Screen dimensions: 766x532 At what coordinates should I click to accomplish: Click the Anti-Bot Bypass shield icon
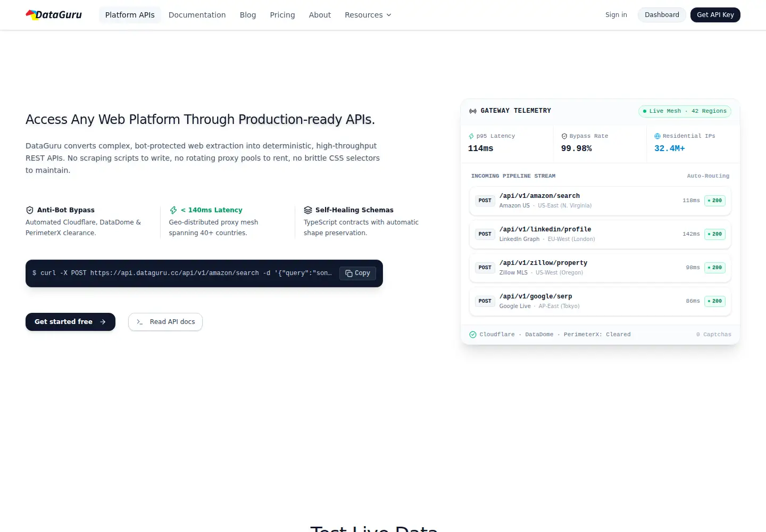30,210
